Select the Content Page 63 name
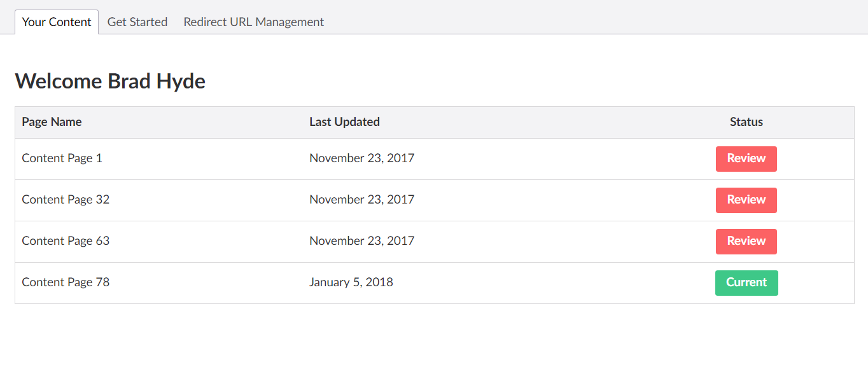 click(66, 241)
